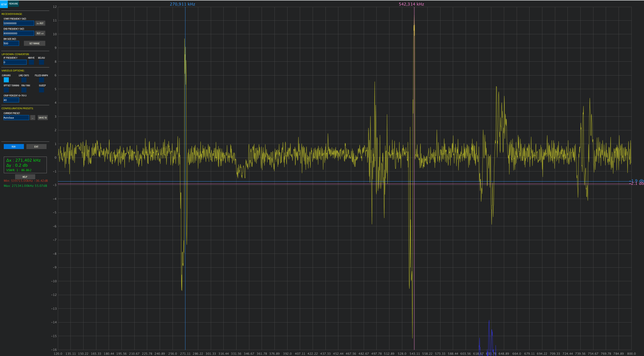Enable the SWEEP option

41,90
